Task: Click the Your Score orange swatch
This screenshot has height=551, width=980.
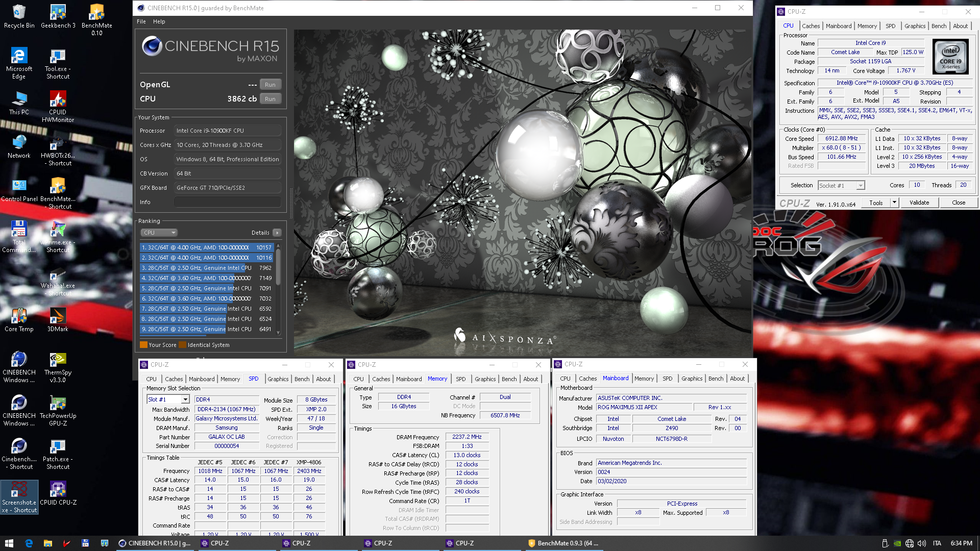Action: click(x=143, y=345)
